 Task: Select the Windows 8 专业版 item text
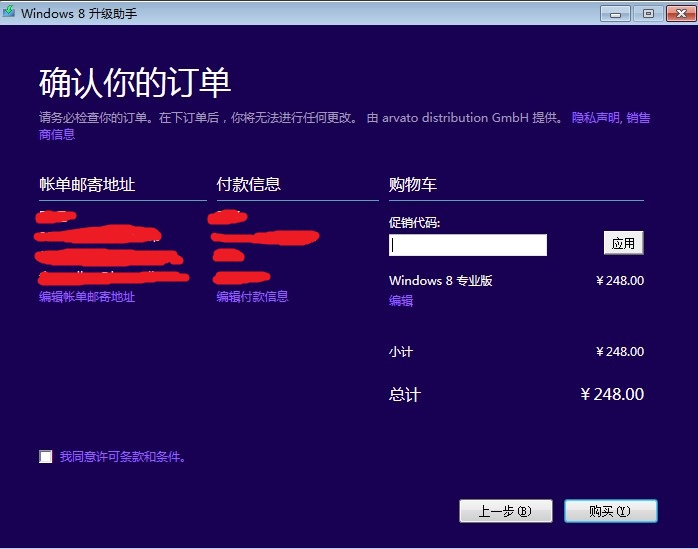click(441, 281)
